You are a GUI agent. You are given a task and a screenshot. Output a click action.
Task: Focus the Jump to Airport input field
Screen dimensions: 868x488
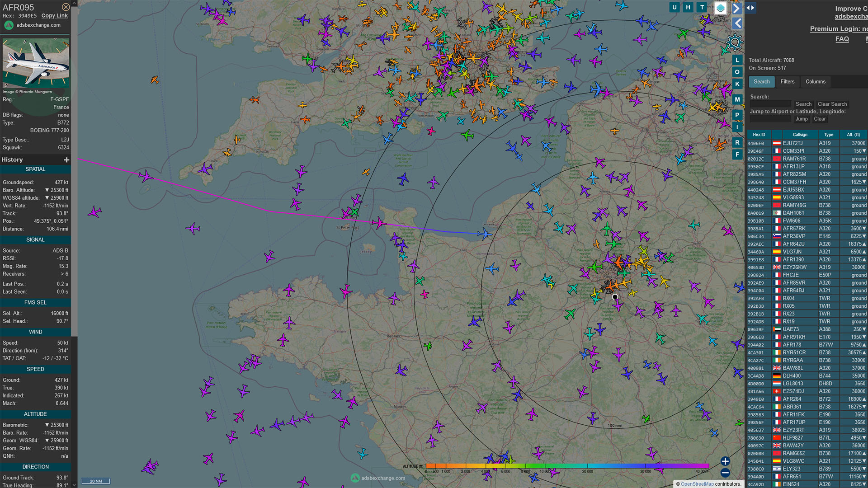click(x=770, y=119)
